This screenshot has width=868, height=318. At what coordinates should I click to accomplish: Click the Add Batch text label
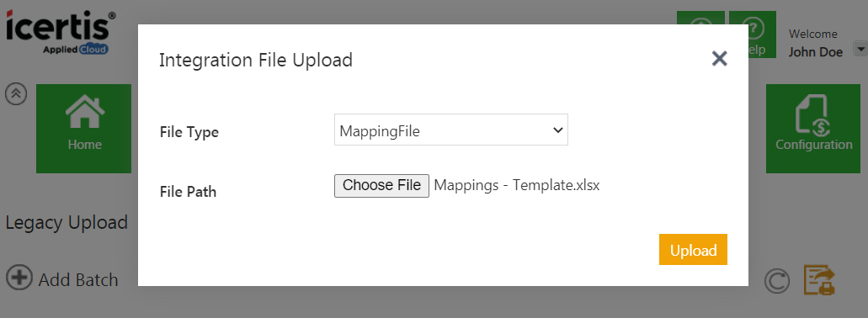(78, 280)
